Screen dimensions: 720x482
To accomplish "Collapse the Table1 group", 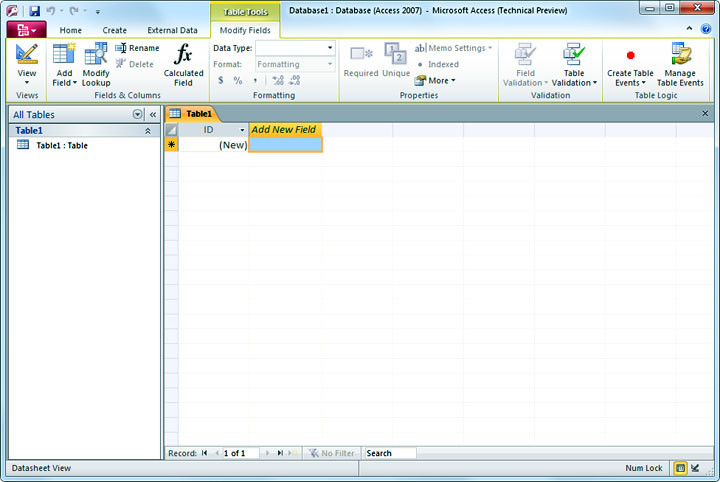I will click(148, 131).
